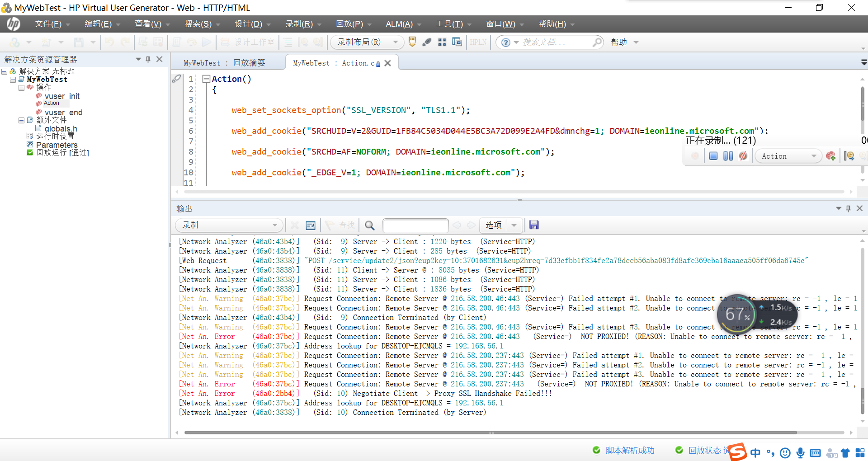868x461 pixels.
Task: Switch to the MyWebTest 回放摘要 tab
Action: pos(224,63)
